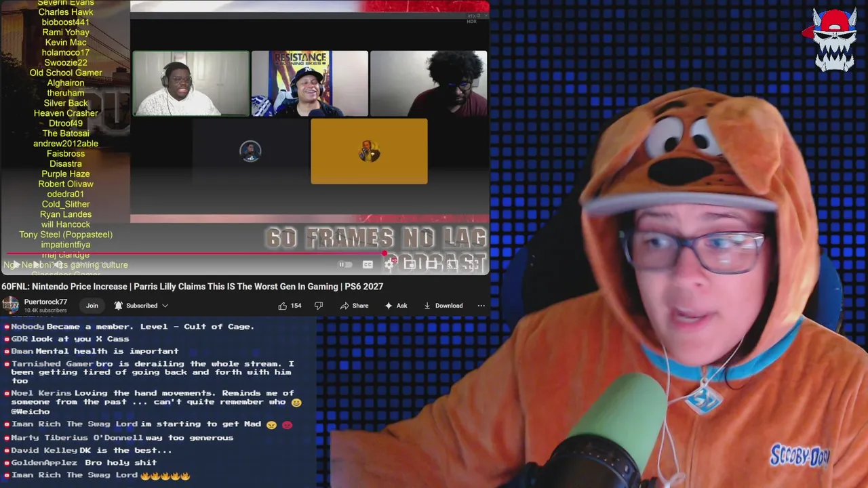The image size is (868, 488).
Task: Click supporter name 'Tony Steel (Poppasteel)'
Action: (x=66, y=235)
